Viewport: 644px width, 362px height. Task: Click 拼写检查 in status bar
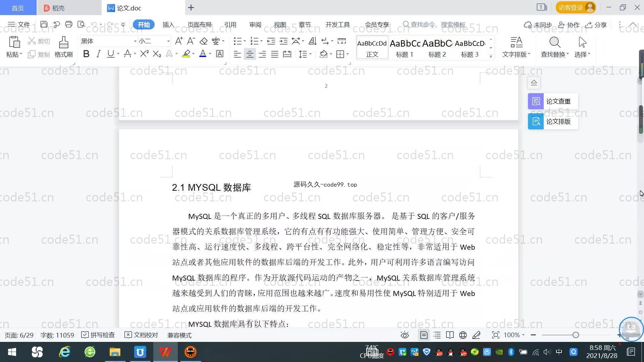coord(98,335)
